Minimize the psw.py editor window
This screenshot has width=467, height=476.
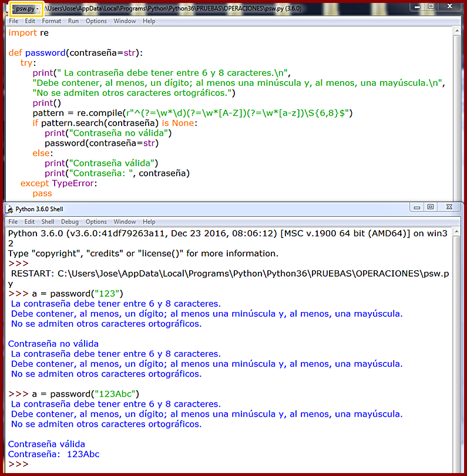pyautogui.click(x=418, y=6)
